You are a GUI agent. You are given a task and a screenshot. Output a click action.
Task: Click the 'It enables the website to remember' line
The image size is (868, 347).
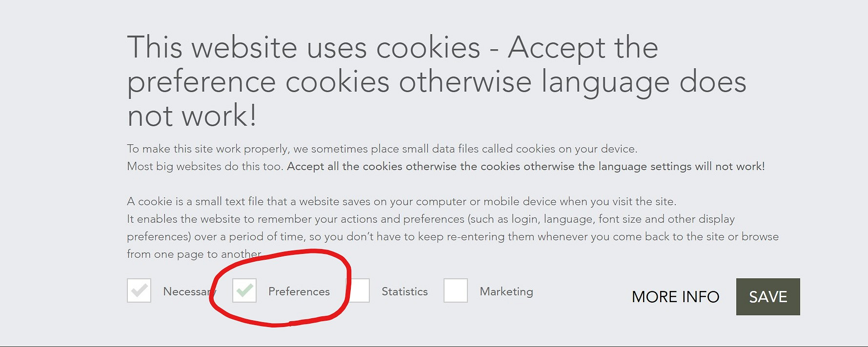coord(431,219)
